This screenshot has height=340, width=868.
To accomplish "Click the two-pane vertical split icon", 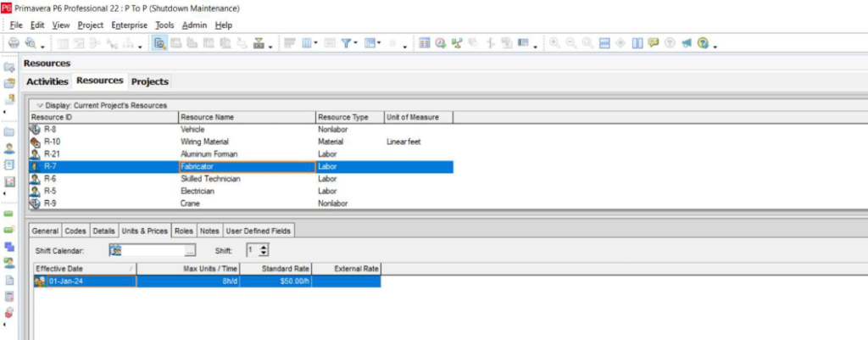I will (x=637, y=43).
